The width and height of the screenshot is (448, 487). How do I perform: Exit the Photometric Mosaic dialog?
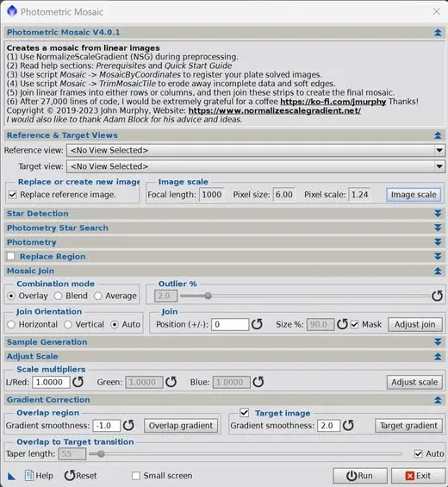(418, 476)
